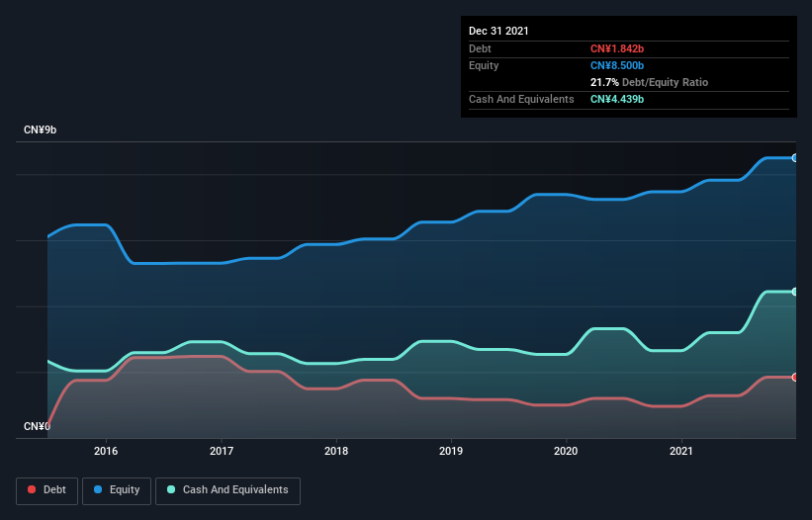This screenshot has height=520, width=812.
Task: Toggle the Equity legend button
Action: (x=117, y=490)
